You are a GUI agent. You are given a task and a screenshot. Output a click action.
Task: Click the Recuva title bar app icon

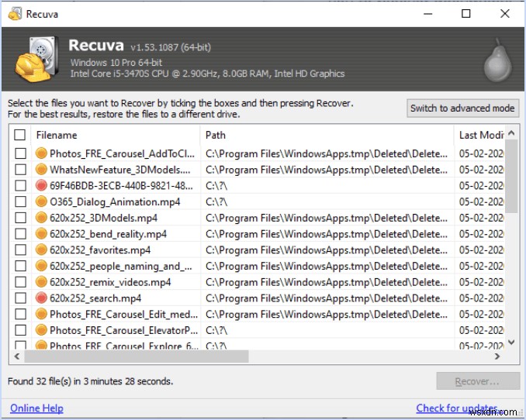click(14, 14)
